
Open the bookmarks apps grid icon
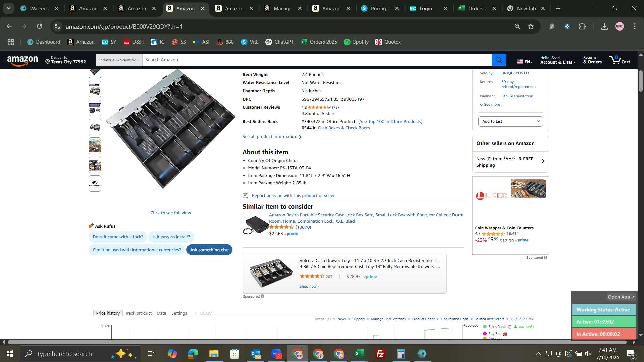(11, 42)
